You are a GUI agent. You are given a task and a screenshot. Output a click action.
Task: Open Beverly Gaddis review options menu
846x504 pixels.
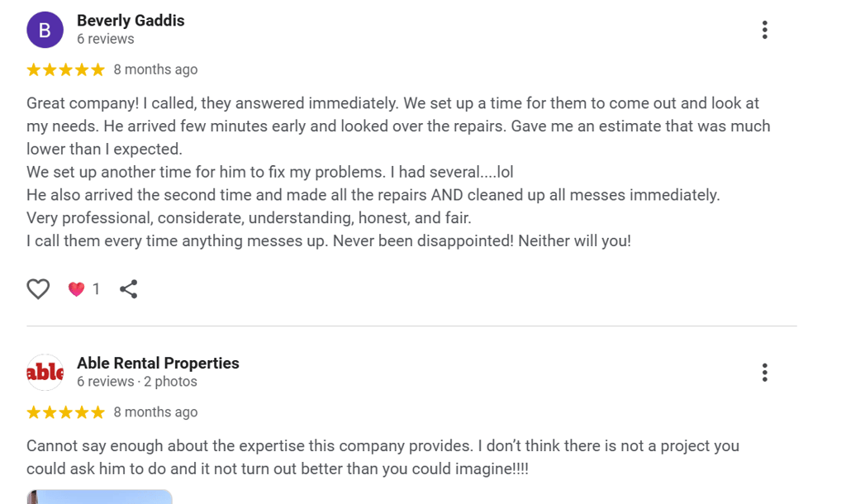764,30
